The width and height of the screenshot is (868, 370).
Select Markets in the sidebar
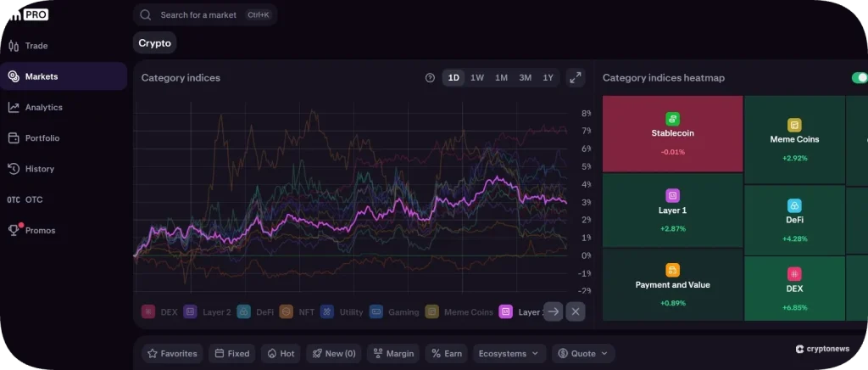(64, 76)
